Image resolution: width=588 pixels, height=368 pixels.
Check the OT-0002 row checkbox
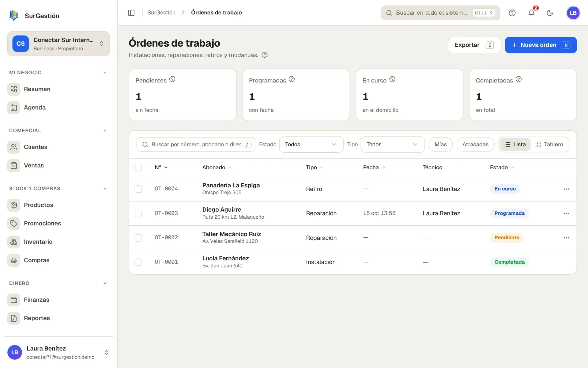click(x=138, y=238)
